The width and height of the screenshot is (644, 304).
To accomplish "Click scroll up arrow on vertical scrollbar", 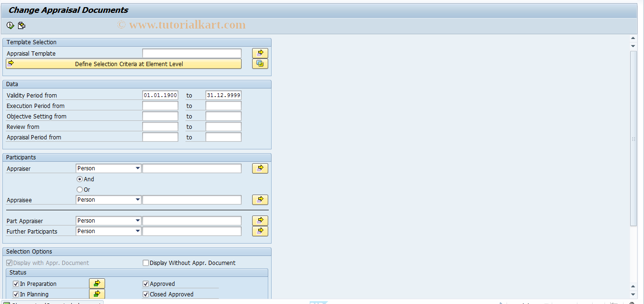I will click(x=633, y=38).
